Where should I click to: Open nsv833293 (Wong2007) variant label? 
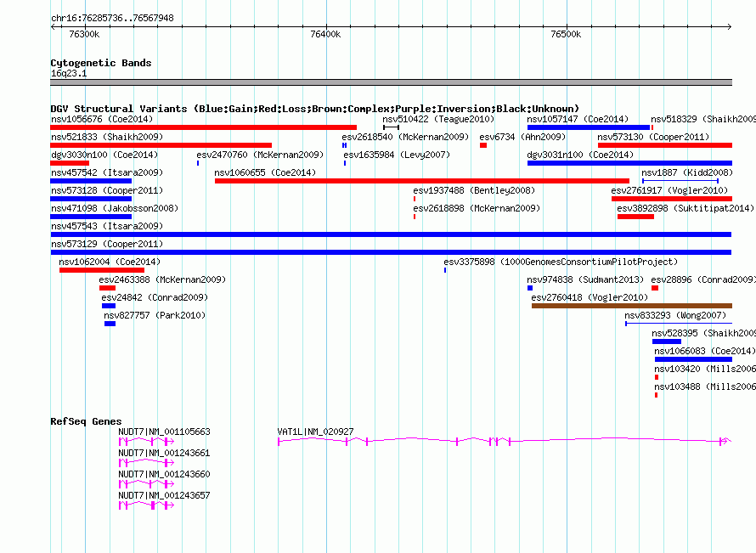675,315
